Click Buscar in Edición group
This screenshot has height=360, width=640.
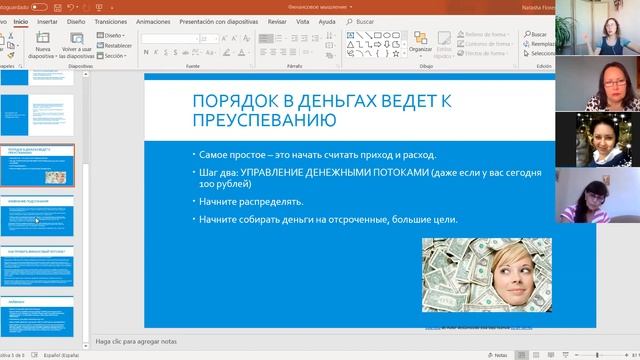pyautogui.click(x=536, y=34)
